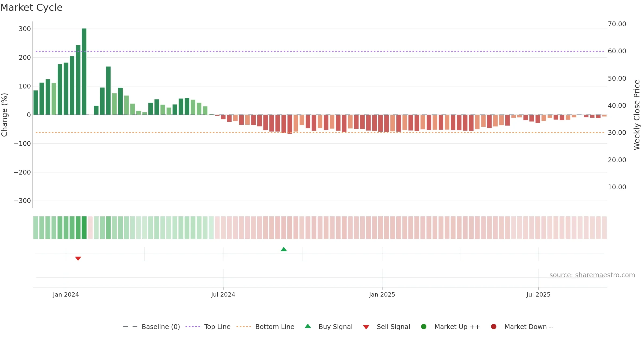Click the −100 left axis tick label
The image size is (644, 362).
(x=22, y=144)
